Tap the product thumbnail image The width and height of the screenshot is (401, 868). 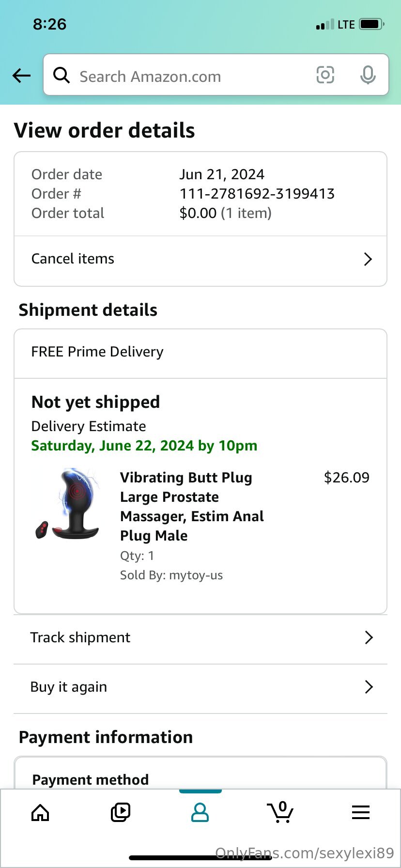pos(68,504)
